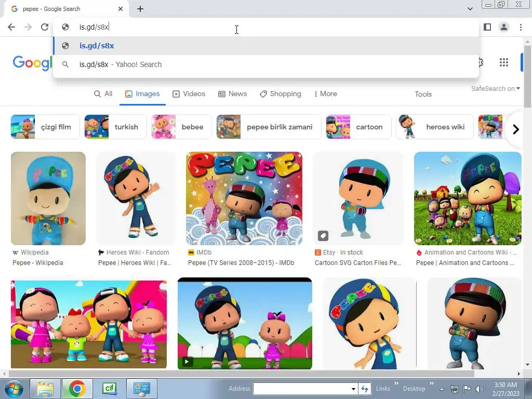532x399 pixels.
Task: Click the horizontal scrollbar at page bottom
Action: coord(241,374)
